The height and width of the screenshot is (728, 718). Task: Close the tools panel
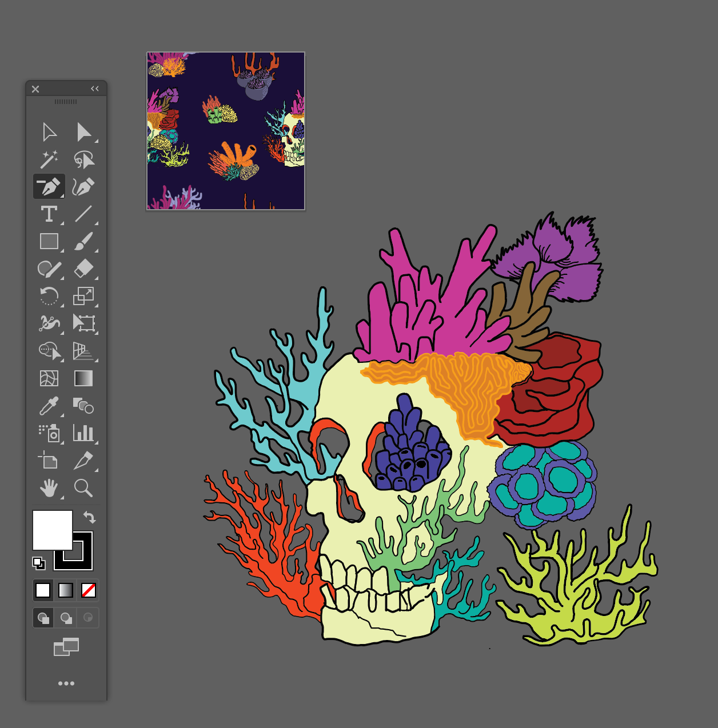point(35,89)
